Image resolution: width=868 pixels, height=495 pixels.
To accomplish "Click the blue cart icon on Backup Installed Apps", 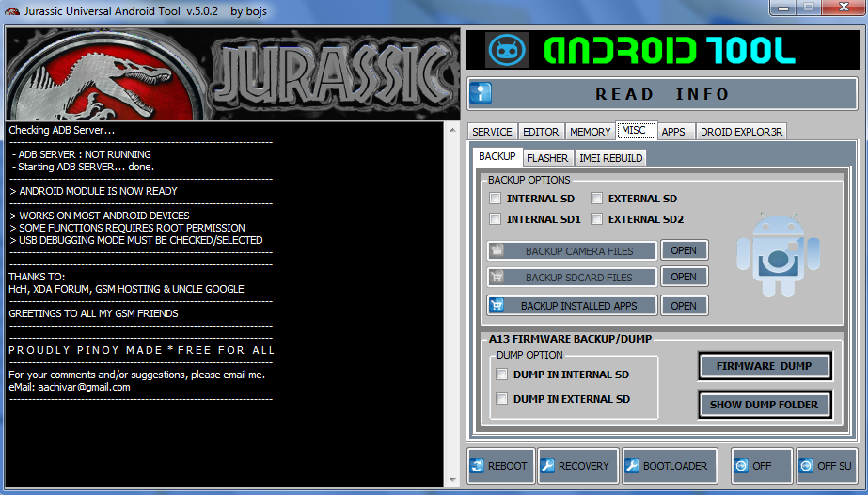I will (x=497, y=305).
